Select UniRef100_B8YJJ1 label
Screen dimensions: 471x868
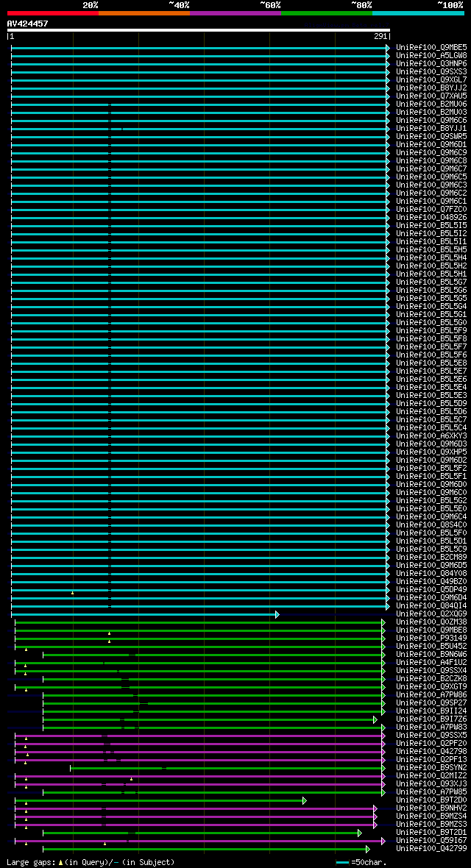(x=432, y=129)
